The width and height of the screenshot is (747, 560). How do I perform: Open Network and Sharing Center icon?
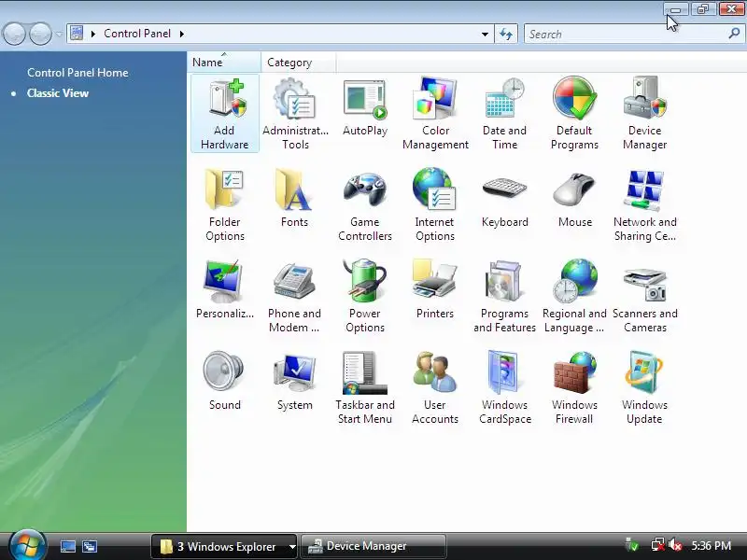click(644, 205)
